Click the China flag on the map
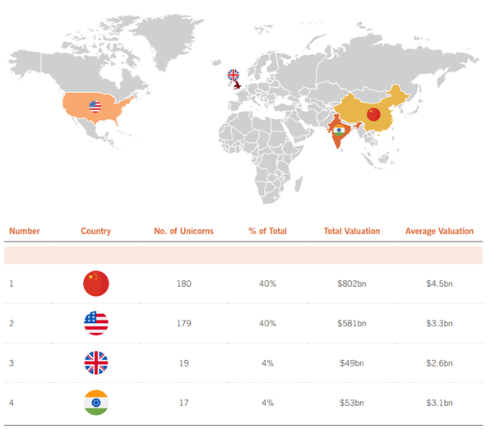Screen dimensions: 504x429 (x=373, y=114)
